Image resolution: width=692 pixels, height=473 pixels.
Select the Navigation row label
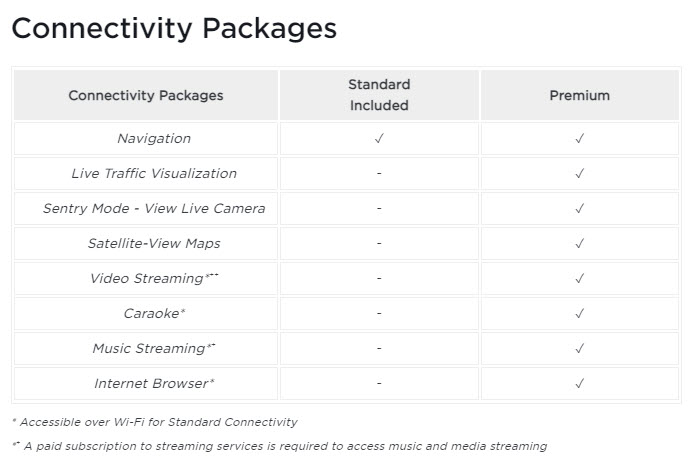point(154,138)
